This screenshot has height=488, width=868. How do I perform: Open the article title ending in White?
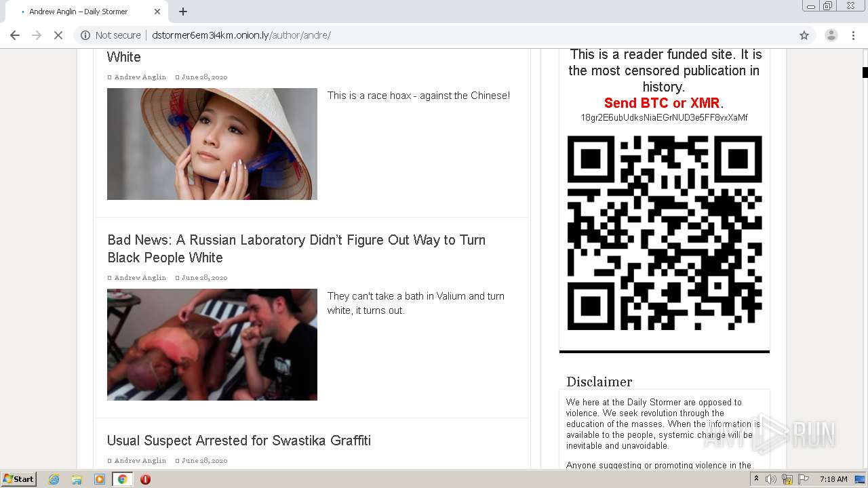click(x=124, y=57)
